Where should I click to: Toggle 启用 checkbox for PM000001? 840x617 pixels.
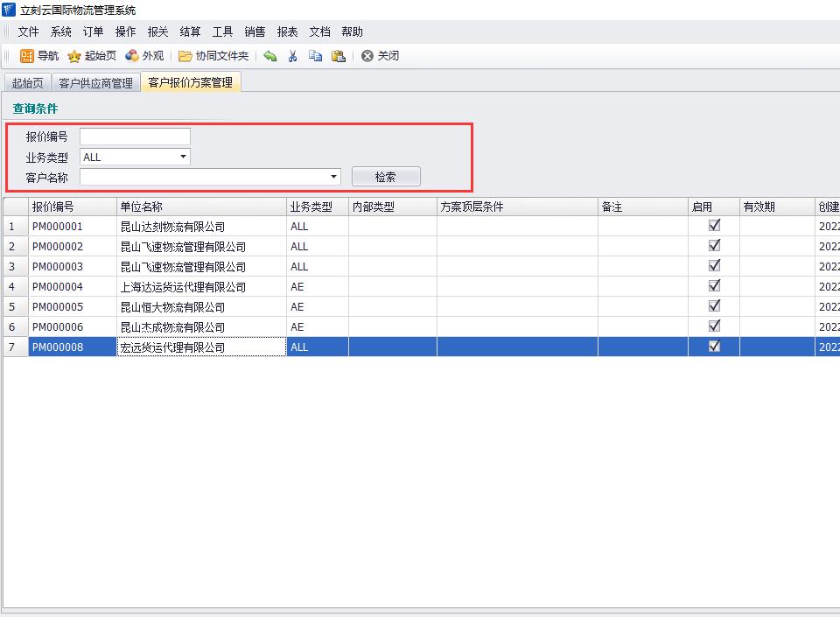tap(714, 225)
